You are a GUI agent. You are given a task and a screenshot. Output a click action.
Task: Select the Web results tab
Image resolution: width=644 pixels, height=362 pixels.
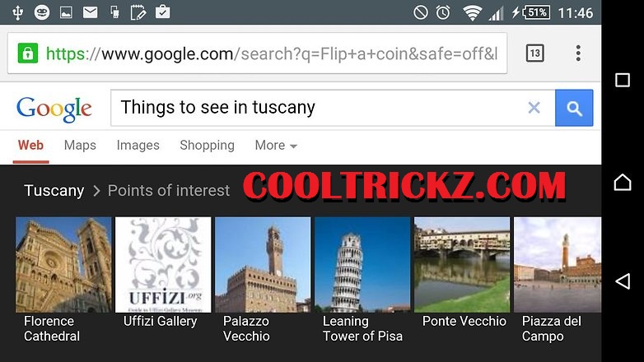30,146
